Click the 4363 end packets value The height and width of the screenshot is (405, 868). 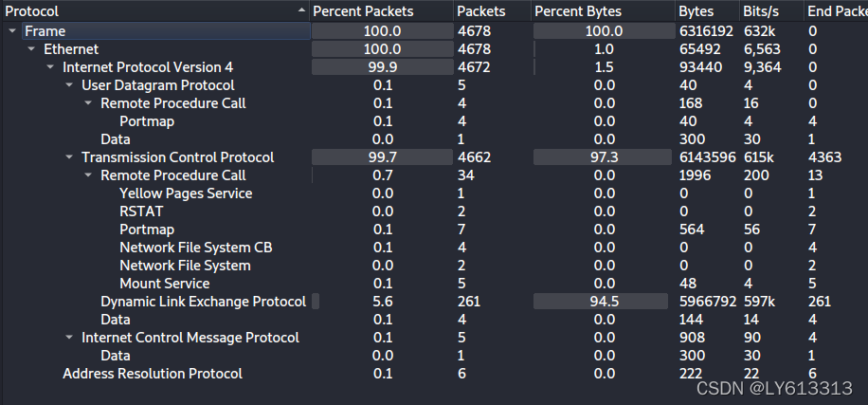[x=824, y=157]
